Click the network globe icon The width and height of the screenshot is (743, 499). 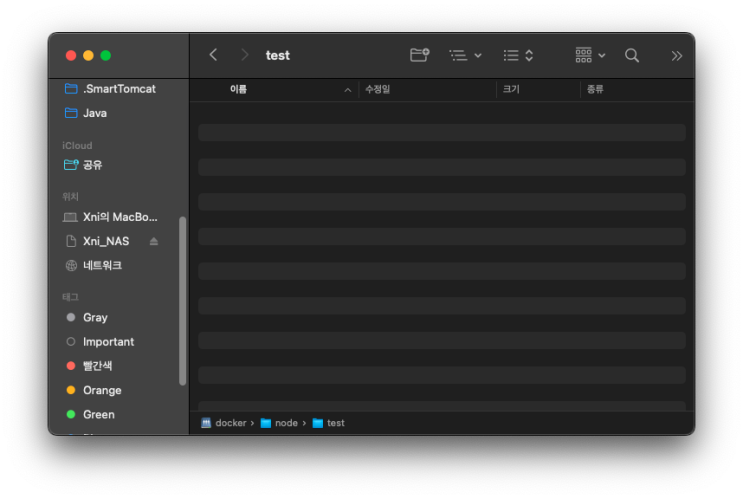[71, 265]
